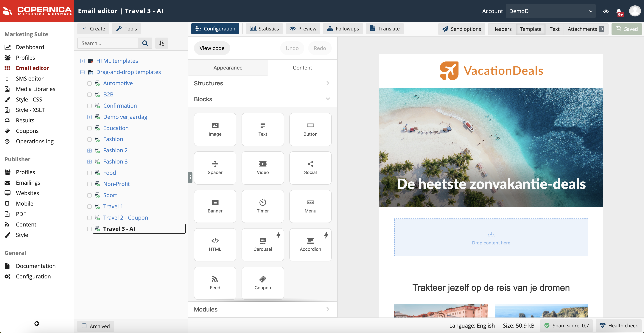Click the Health check status button

coord(618,326)
